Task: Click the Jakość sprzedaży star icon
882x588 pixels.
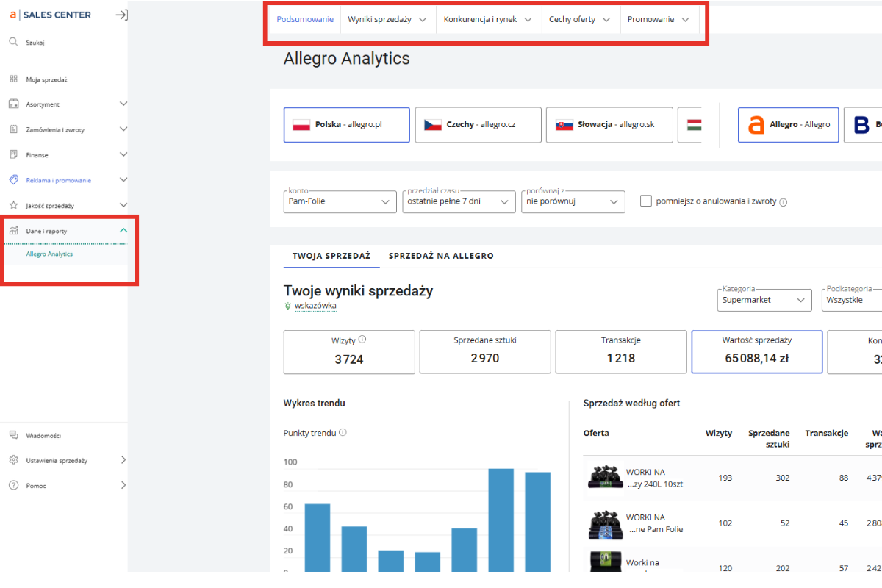Action: [13, 206]
